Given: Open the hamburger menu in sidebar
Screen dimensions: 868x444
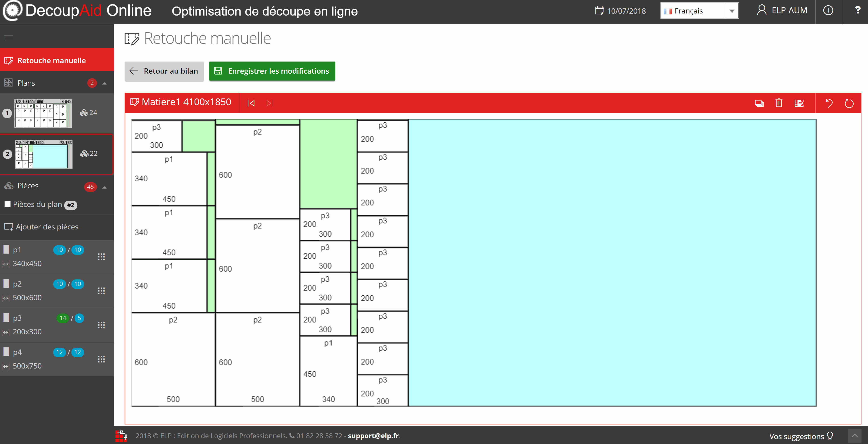Looking at the screenshot, I should (x=9, y=38).
